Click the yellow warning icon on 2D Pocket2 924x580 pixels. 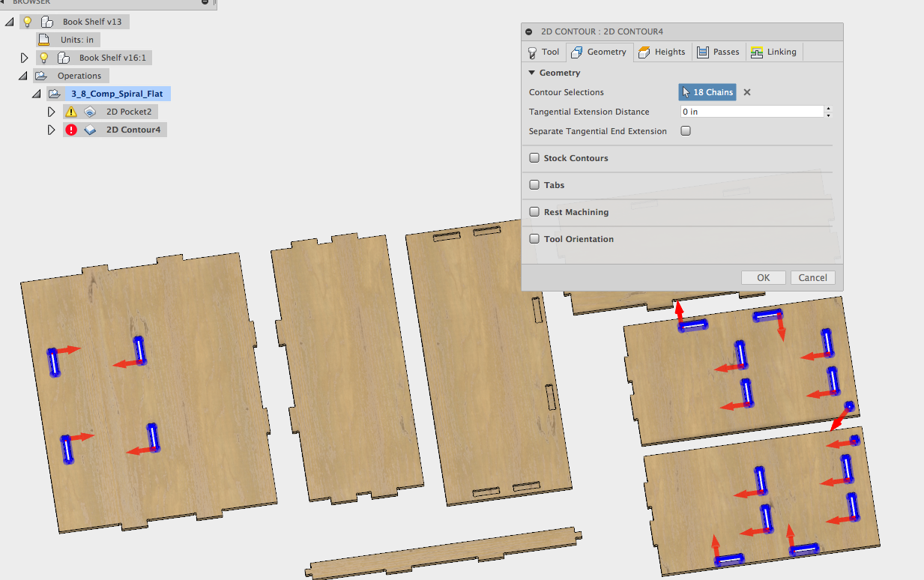(71, 112)
